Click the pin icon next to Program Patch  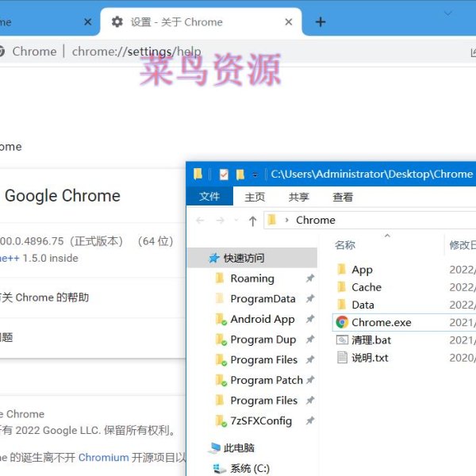click(x=310, y=380)
